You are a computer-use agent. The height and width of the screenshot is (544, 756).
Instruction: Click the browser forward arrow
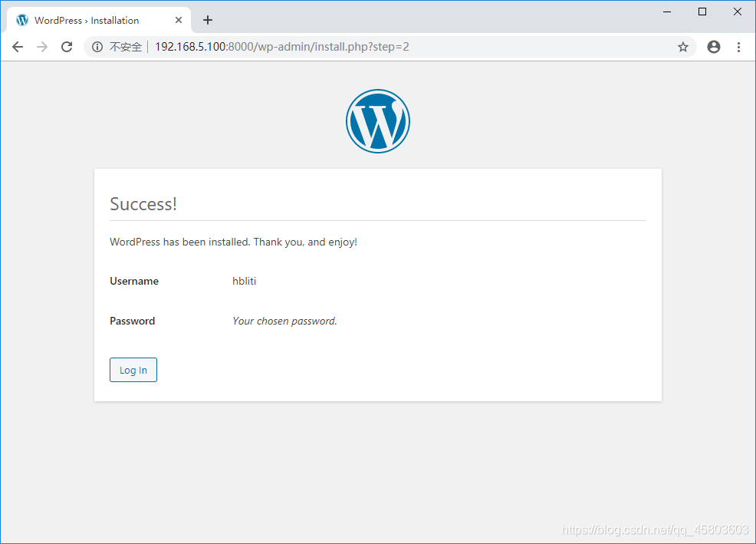[x=42, y=47]
